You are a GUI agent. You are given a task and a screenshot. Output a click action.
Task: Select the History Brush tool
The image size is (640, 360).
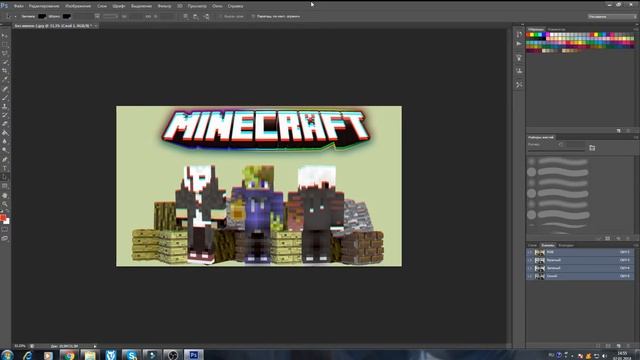tap(4, 116)
